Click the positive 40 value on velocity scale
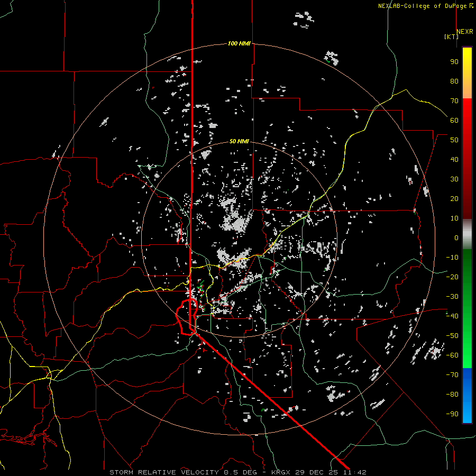476x476 pixels. 454,159
